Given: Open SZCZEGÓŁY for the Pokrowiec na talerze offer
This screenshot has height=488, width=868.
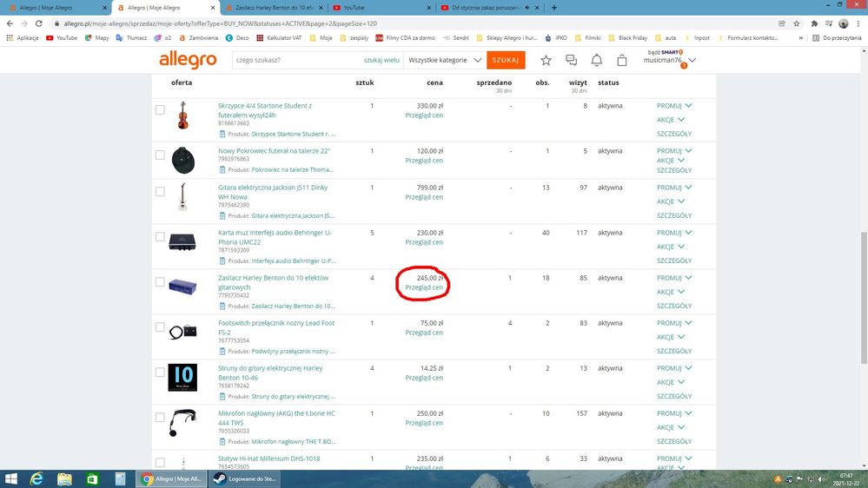Looking at the screenshot, I should (x=674, y=170).
